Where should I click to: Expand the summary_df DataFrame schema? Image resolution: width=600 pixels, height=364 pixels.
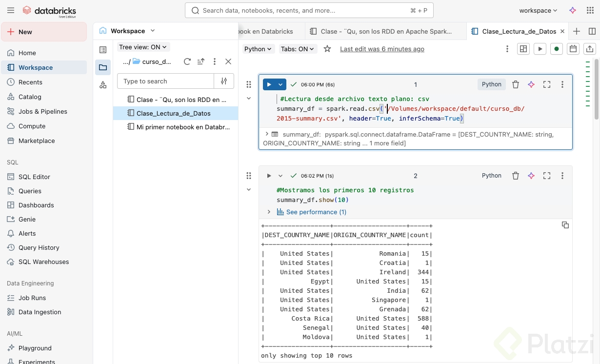[x=267, y=134]
